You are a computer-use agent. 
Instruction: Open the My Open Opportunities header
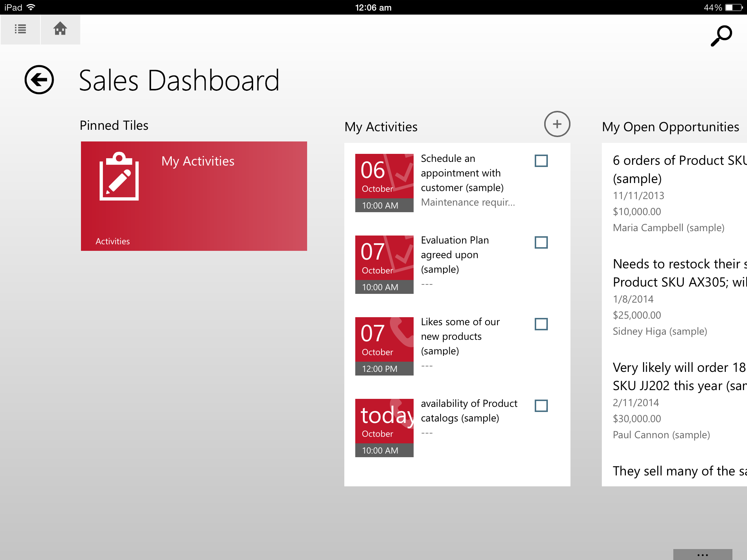point(670,127)
